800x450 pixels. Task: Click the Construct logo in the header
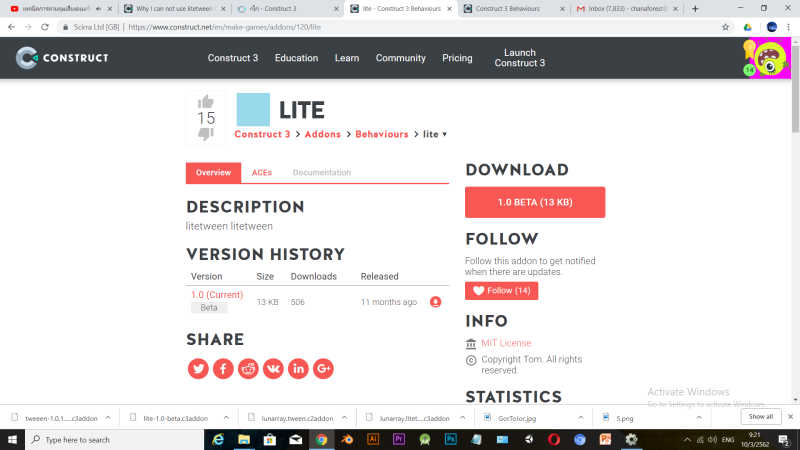tap(62, 58)
